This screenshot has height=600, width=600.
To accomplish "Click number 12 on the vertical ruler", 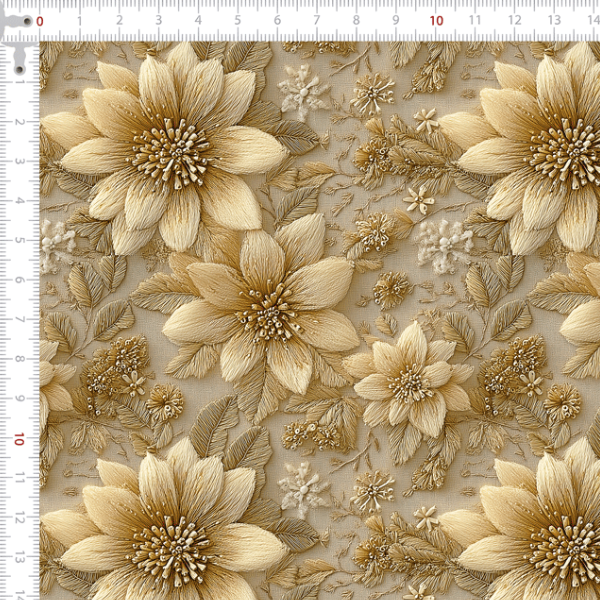I will point(19,519).
